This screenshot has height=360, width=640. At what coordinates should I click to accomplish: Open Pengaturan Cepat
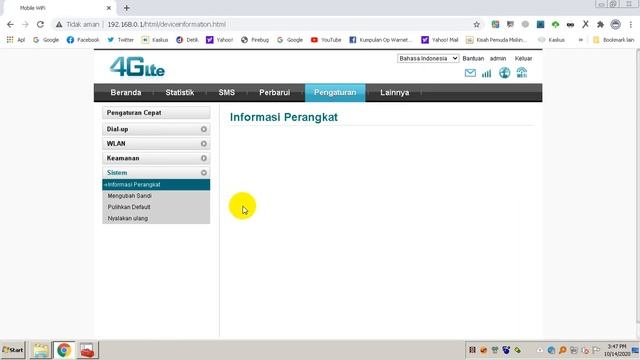[156, 113]
